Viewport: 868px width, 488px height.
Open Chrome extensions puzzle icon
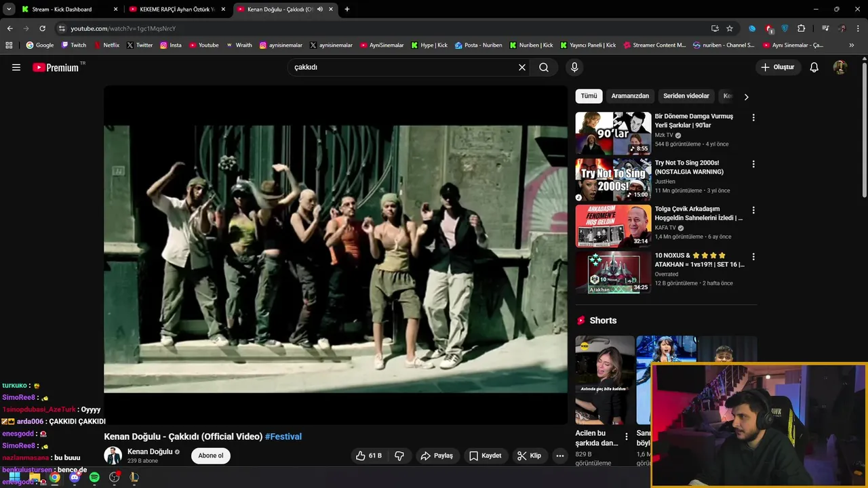tap(801, 28)
